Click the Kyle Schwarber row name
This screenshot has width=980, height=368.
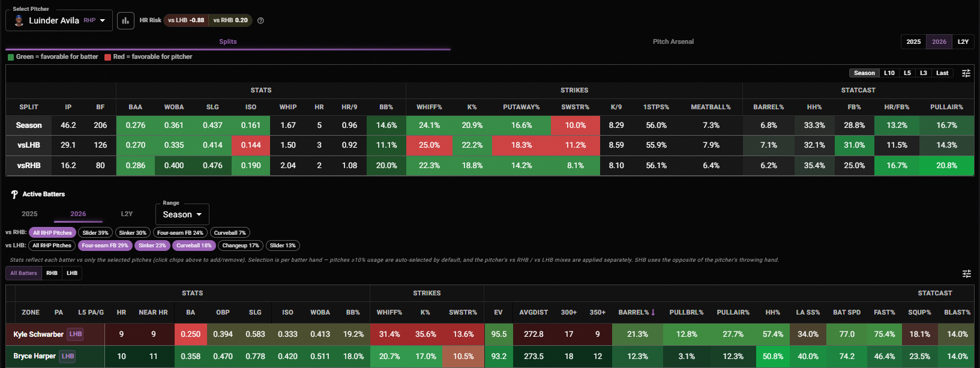tap(38, 334)
